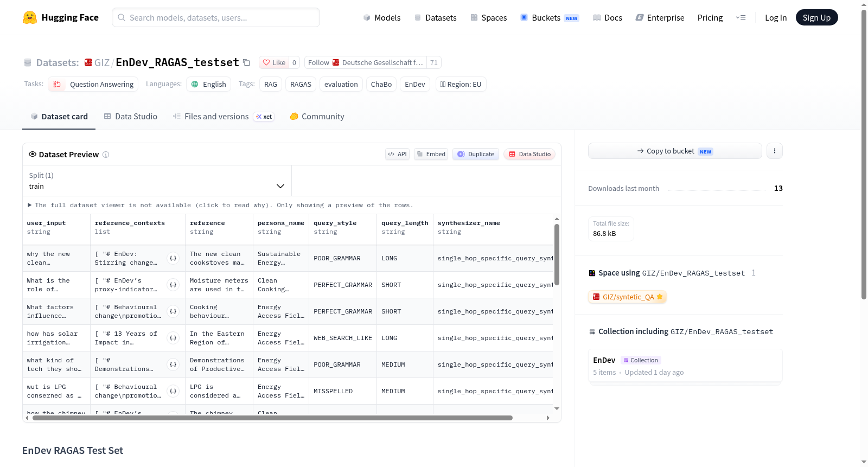Go to the Pricing page
Image resolution: width=868 pixels, height=467 pixels.
(710, 17)
